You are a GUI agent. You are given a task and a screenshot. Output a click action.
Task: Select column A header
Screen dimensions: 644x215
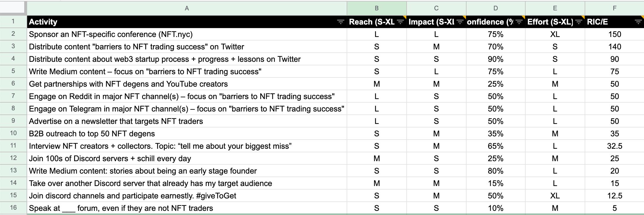tap(187, 8)
